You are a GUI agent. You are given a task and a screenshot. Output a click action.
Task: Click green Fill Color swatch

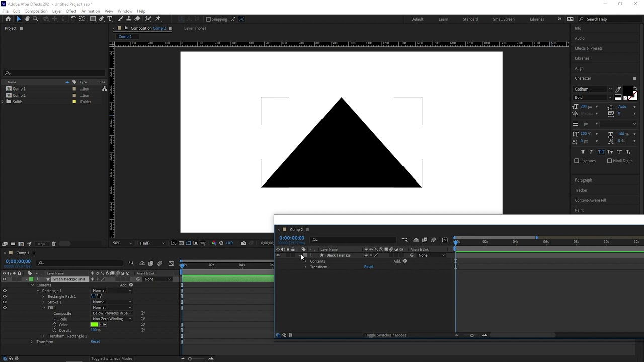[94, 325]
